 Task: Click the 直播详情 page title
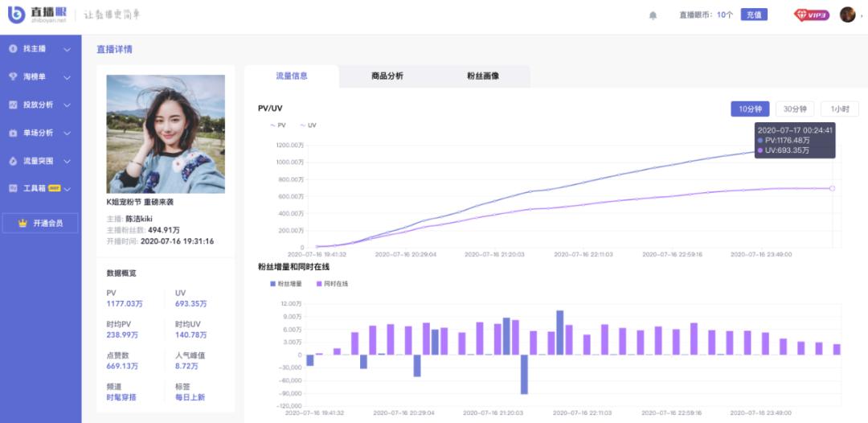pyautogui.click(x=115, y=49)
